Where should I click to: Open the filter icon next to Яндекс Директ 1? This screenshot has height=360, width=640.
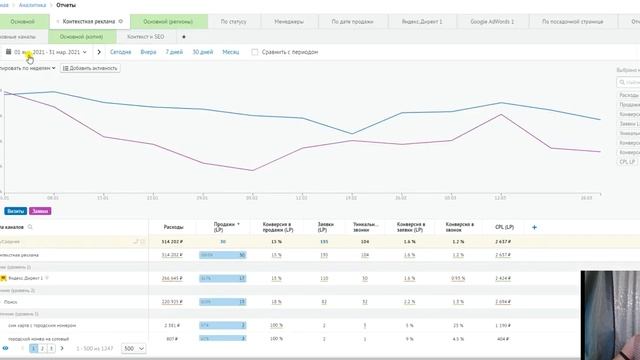coord(47,278)
